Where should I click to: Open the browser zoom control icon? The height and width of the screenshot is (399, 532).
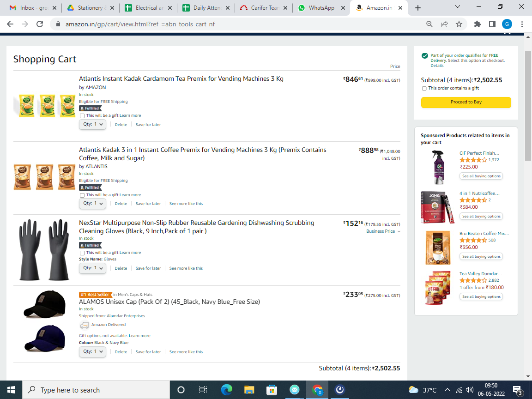click(429, 24)
